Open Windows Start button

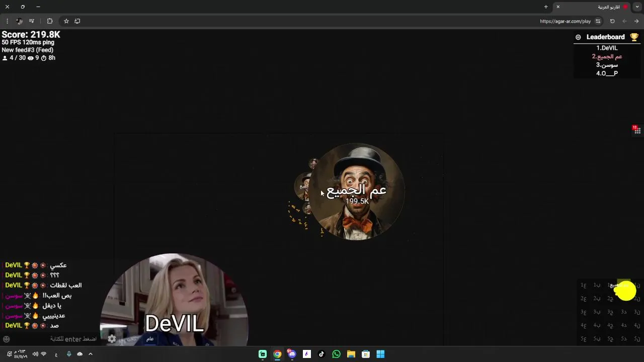click(380, 354)
